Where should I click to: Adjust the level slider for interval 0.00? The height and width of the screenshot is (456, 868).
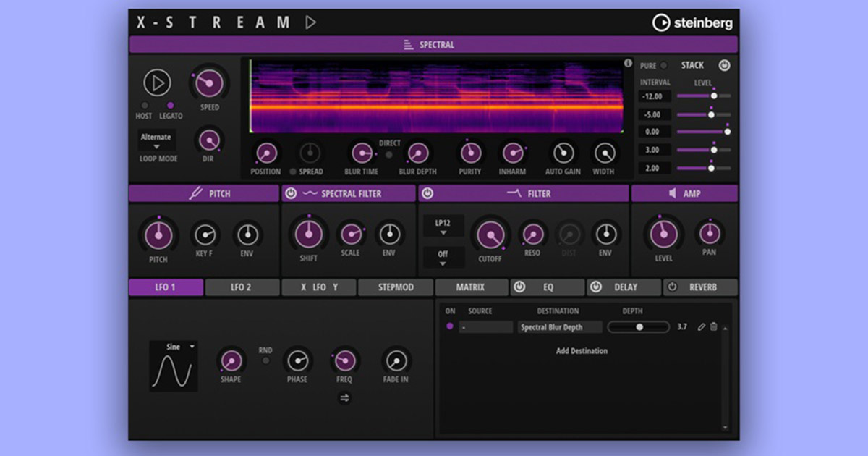point(704,132)
